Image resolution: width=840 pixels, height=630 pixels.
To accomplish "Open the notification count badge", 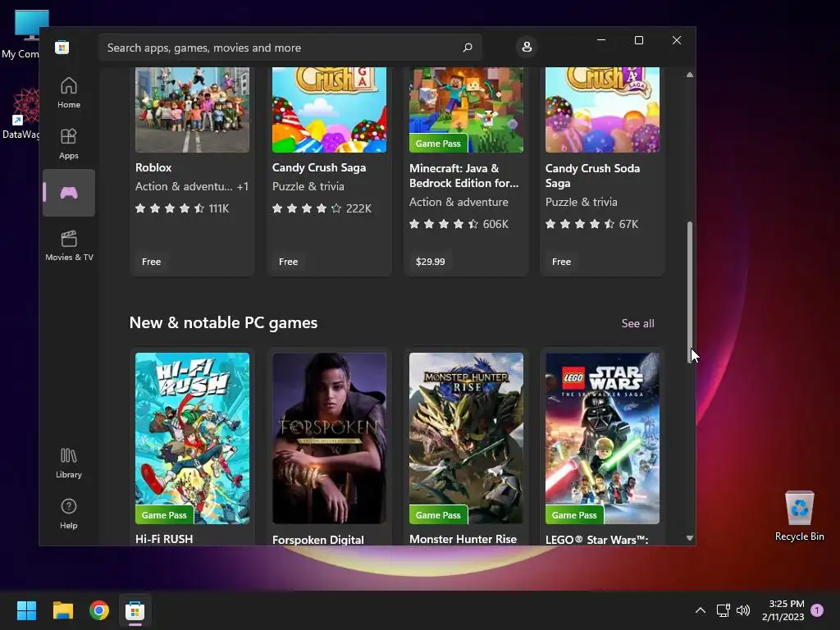I will pos(817,610).
